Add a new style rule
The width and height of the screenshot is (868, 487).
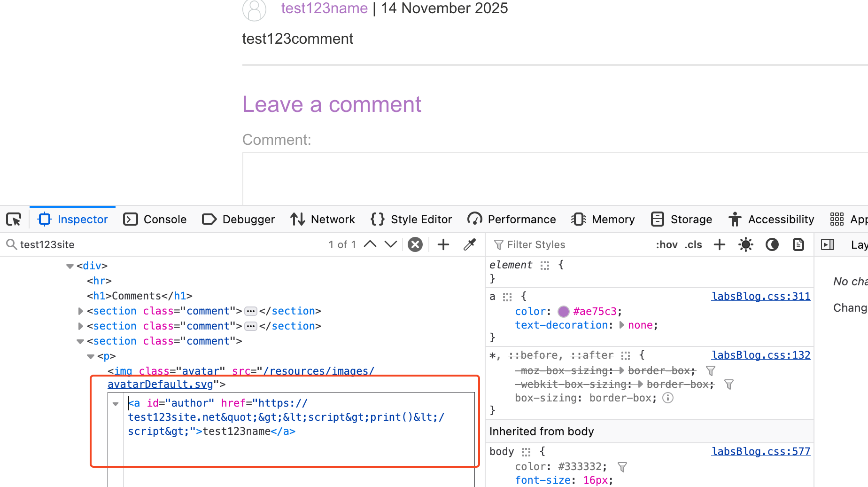coord(719,244)
